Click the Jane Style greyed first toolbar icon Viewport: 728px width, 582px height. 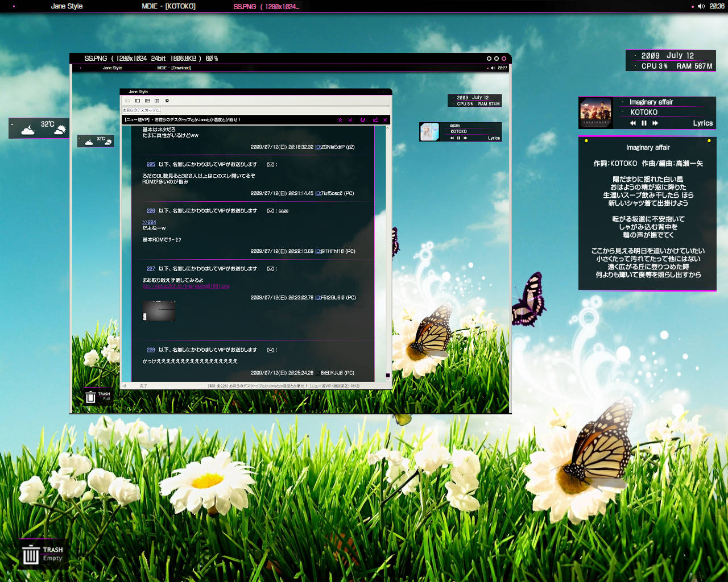click(x=127, y=101)
